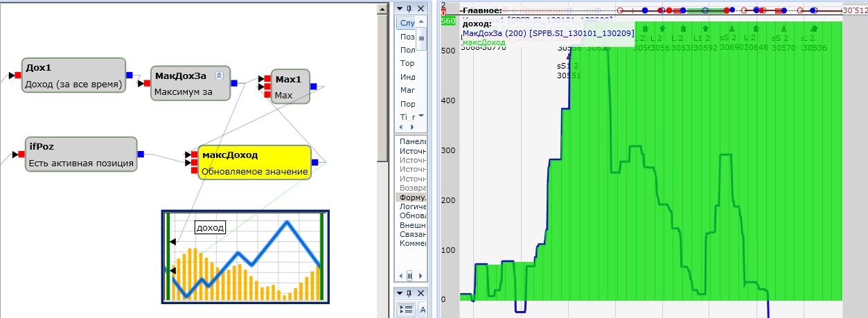Click the blue output port of ifPoz
868x318 pixels.
(x=141, y=154)
